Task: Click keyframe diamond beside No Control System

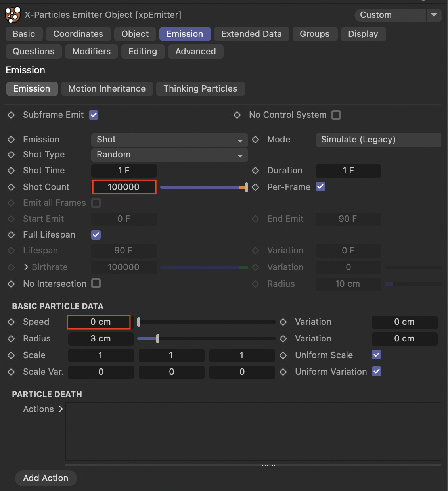Action: [237, 115]
